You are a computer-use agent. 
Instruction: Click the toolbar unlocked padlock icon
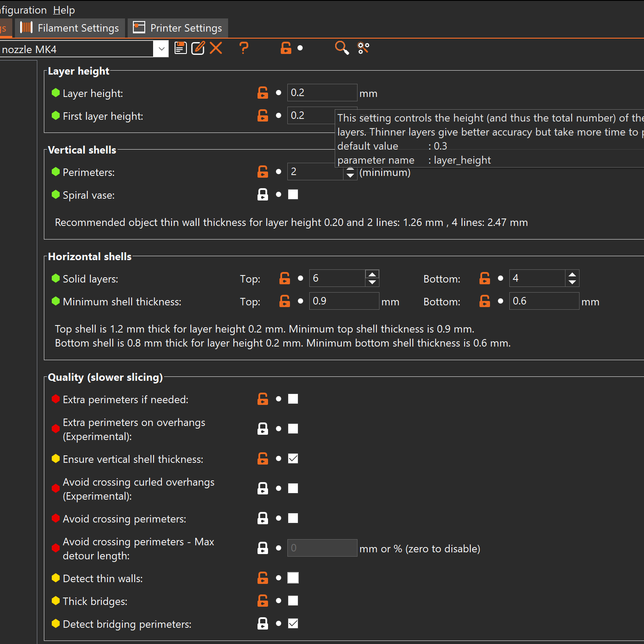(286, 48)
